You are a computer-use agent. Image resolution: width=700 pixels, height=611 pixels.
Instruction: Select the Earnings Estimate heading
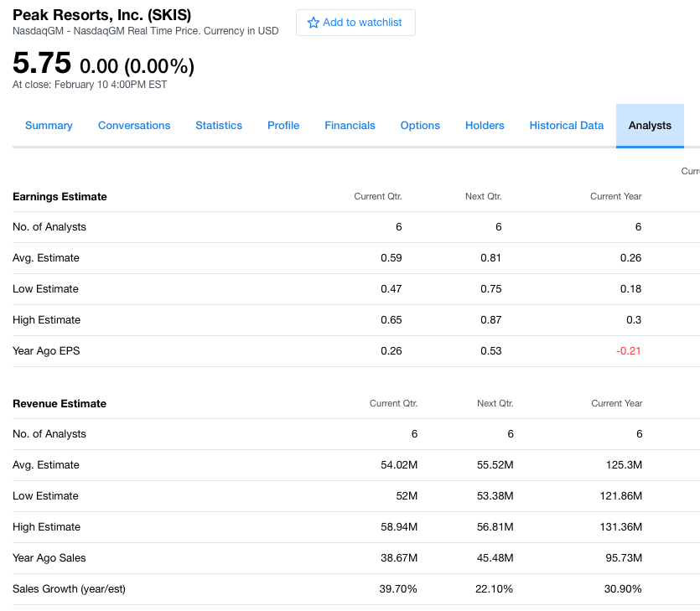pyautogui.click(x=60, y=197)
